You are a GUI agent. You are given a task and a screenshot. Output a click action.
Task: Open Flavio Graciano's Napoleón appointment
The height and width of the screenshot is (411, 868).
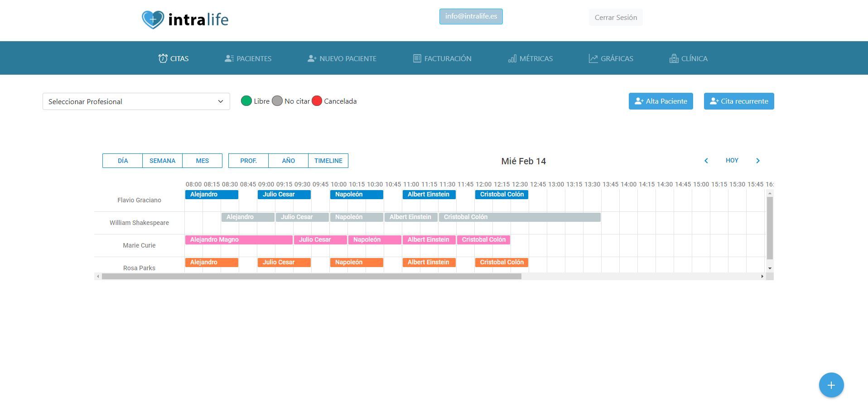[357, 195]
